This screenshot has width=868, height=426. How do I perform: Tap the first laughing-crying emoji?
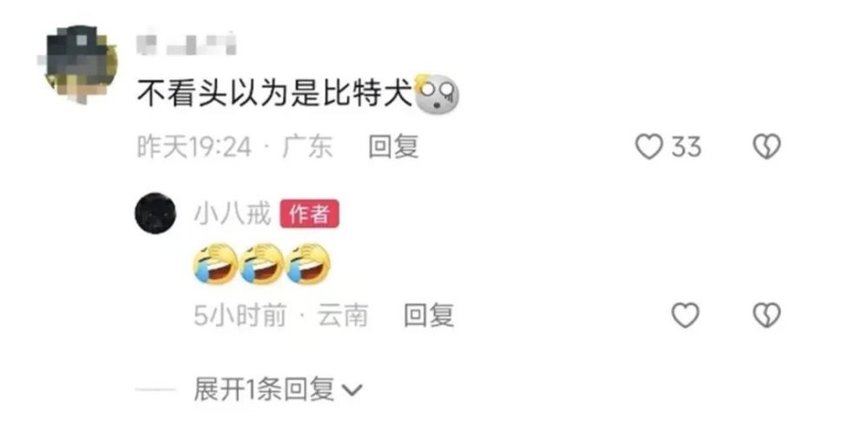(214, 264)
